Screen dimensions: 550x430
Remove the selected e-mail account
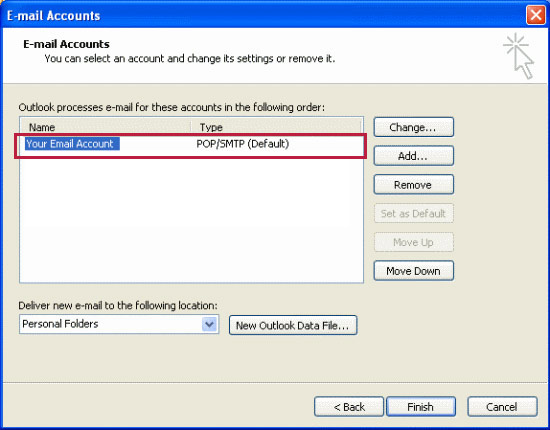(414, 185)
